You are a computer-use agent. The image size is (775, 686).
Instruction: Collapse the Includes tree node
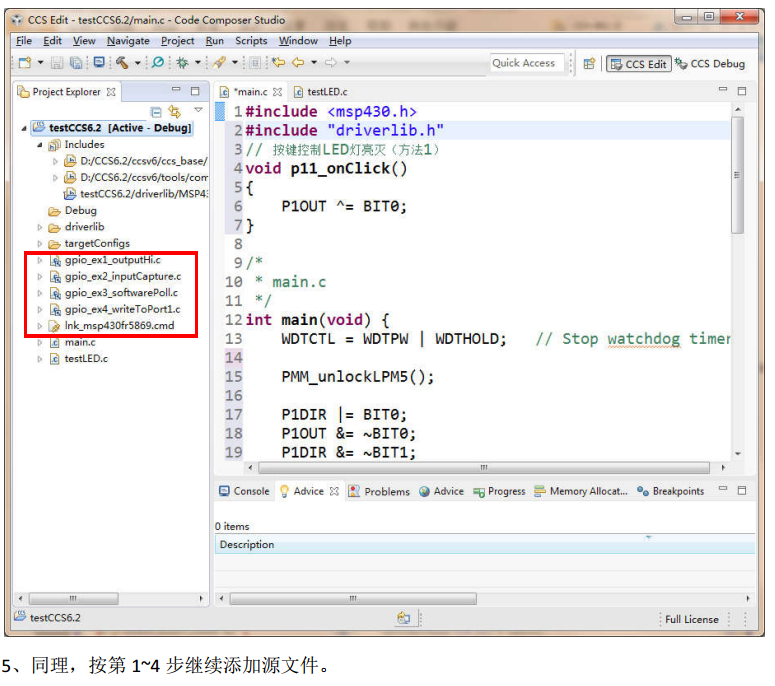tap(40, 145)
